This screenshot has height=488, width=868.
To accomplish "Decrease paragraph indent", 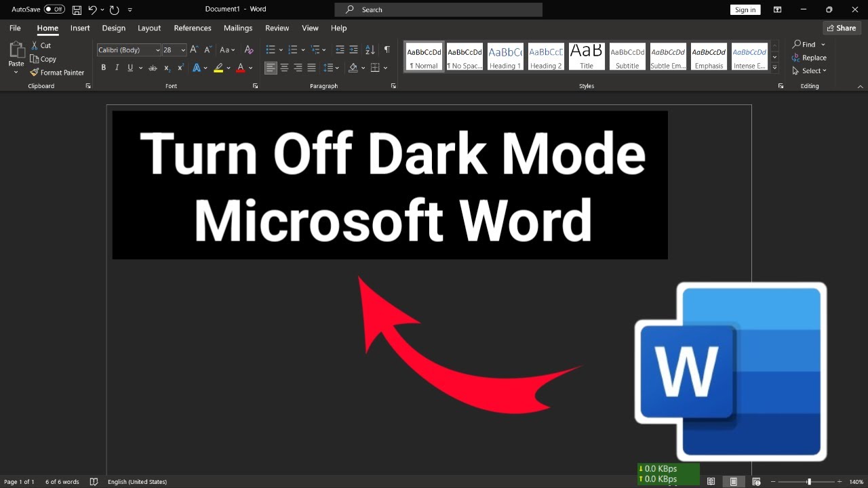I will coord(340,49).
